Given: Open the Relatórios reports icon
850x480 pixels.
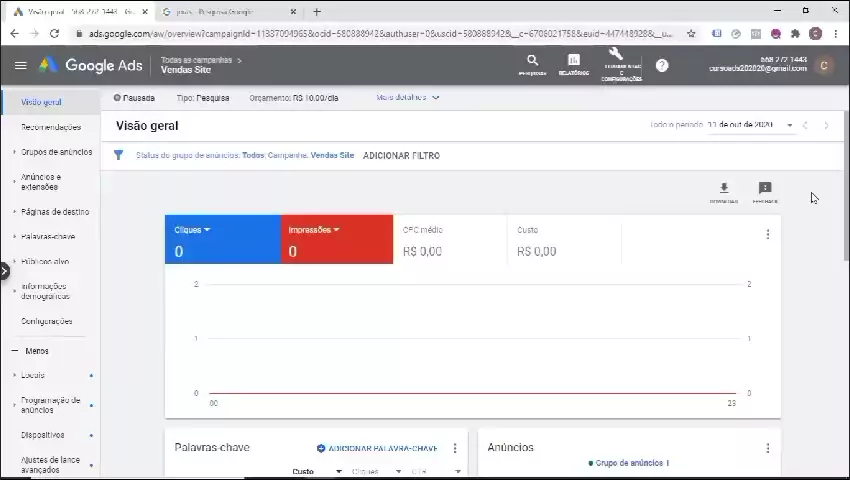Looking at the screenshot, I should (573, 62).
